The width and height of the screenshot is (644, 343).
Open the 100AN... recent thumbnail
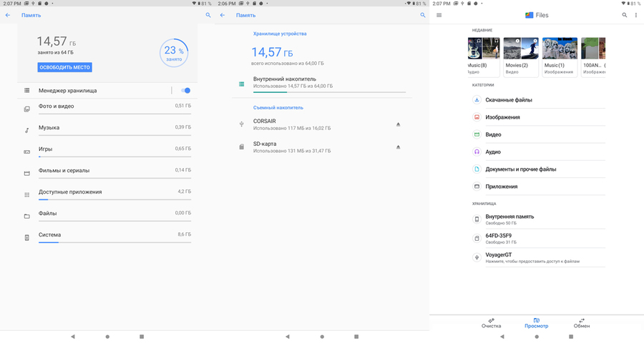click(x=593, y=56)
